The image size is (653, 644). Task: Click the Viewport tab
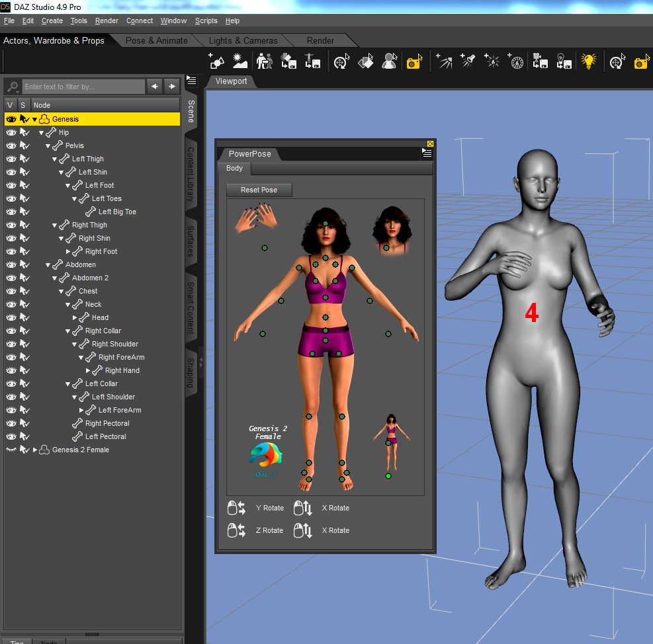pos(231,81)
